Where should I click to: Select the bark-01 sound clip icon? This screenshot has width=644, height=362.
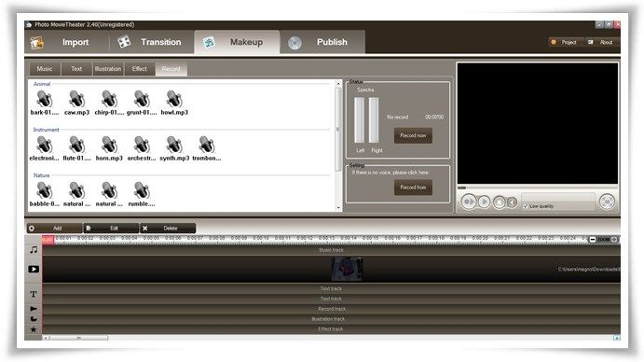[45, 100]
